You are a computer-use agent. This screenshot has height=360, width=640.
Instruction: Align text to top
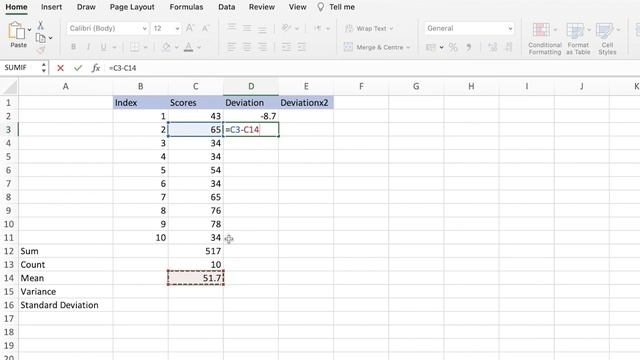[x=231, y=28]
